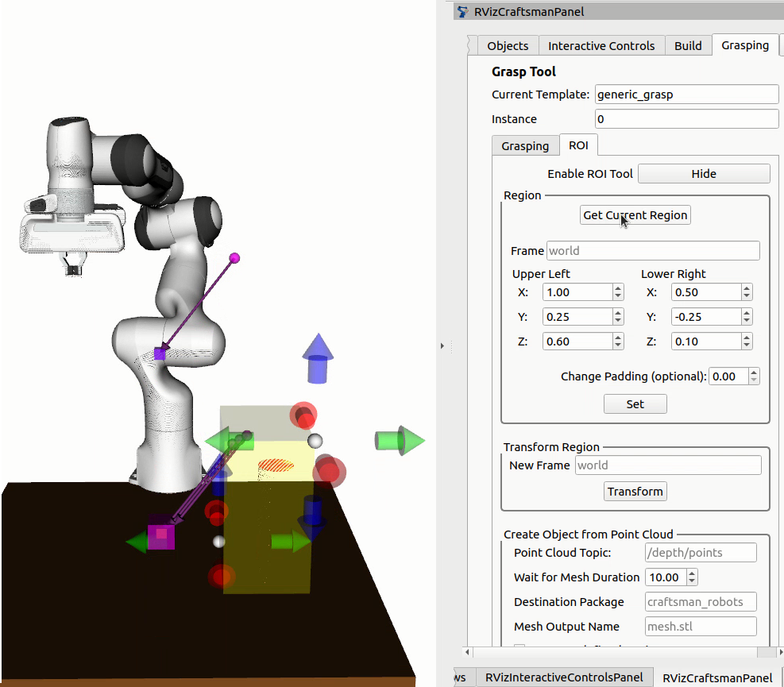This screenshot has height=687, width=784.
Task: Increment the Wait for Mesh Duration
Action: [692, 573]
